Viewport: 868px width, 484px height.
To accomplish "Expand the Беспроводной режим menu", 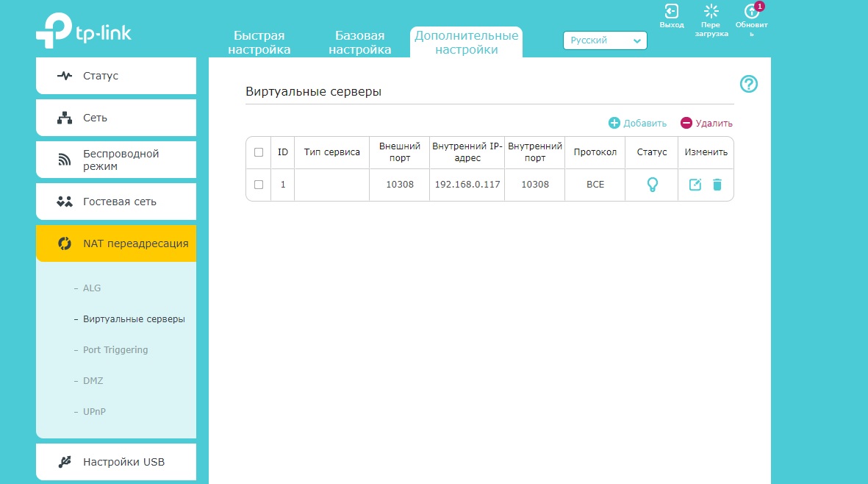I will tap(116, 160).
